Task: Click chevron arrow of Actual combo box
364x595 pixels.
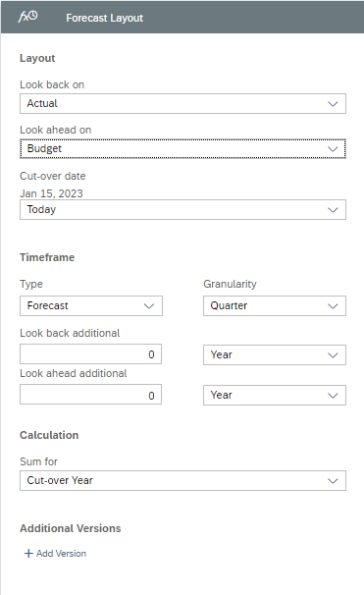Action: (x=333, y=104)
